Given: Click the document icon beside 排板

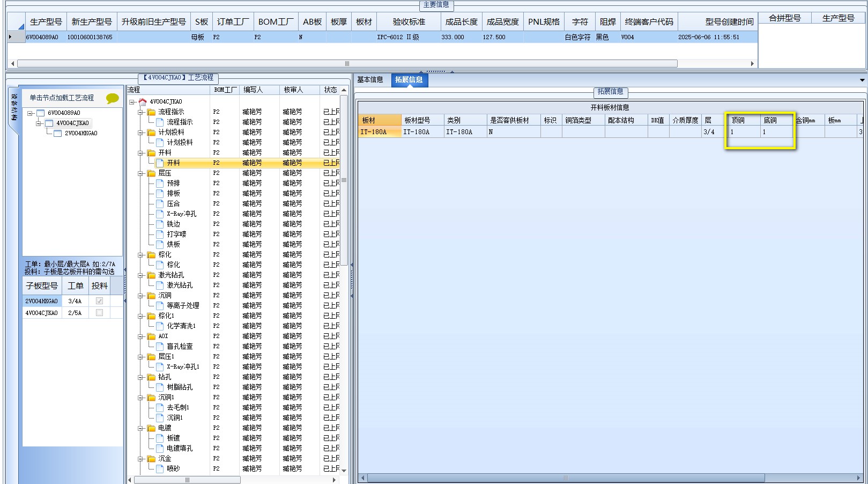Looking at the screenshot, I should tap(160, 193).
